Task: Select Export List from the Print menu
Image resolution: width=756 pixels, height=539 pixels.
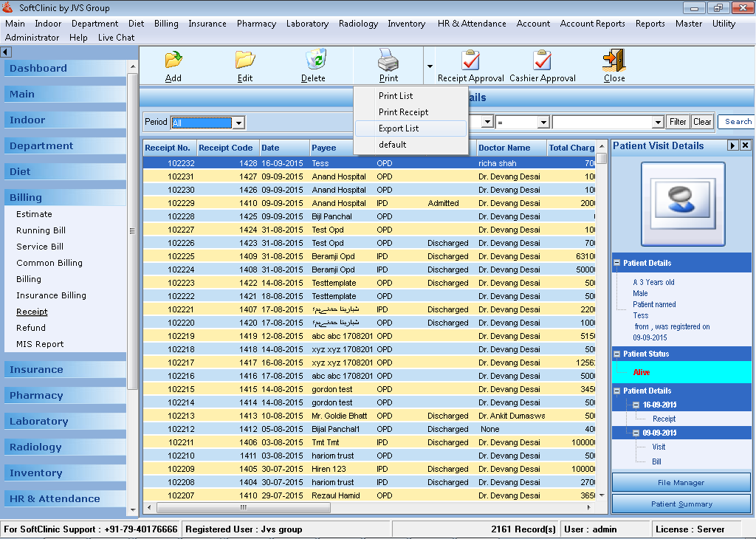Action: coord(399,128)
